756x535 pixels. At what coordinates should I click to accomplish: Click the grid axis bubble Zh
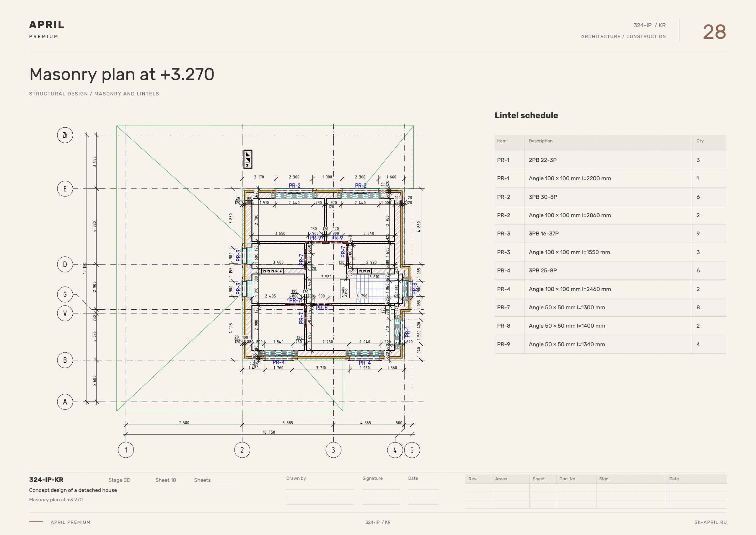[x=65, y=135]
